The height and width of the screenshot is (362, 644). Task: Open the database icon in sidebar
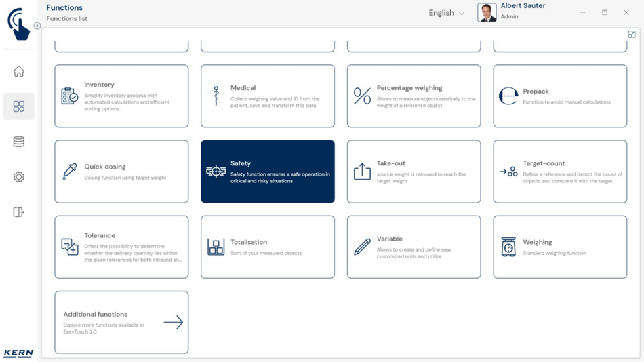click(19, 142)
